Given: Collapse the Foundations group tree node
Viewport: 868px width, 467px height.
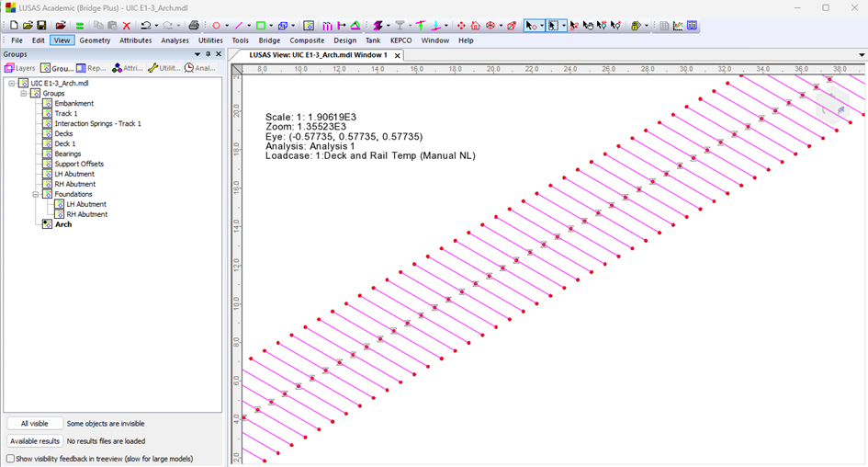Looking at the screenshot, I should pos(36,194).
